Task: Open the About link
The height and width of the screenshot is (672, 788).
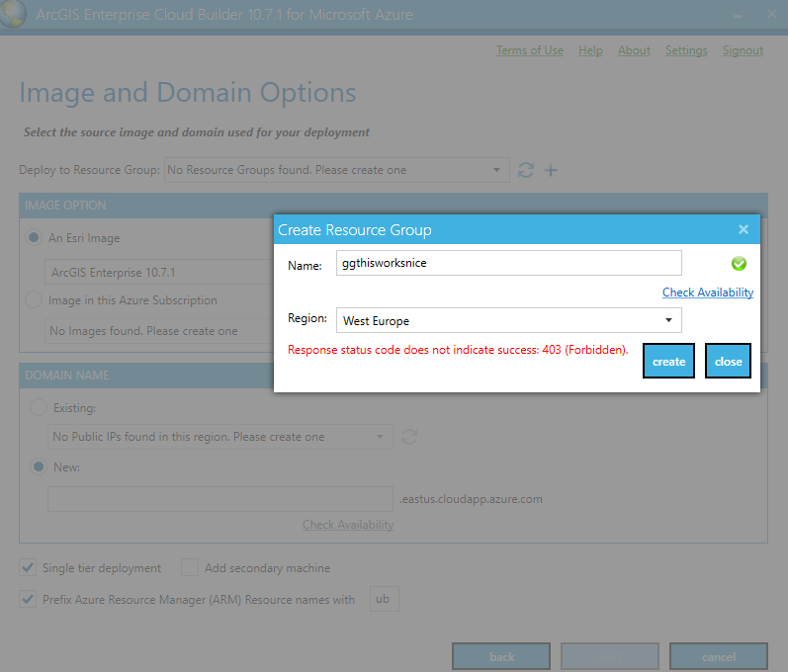Action: click(634, 50)
